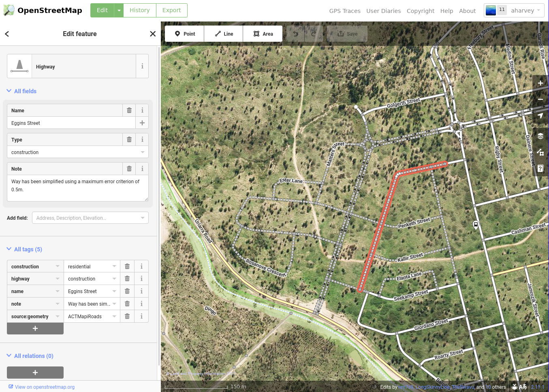Show my location on the map

[540, 116]
